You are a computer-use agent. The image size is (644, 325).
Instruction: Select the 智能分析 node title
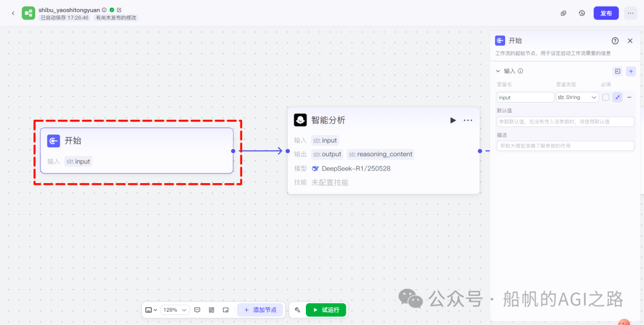point(328,120)
